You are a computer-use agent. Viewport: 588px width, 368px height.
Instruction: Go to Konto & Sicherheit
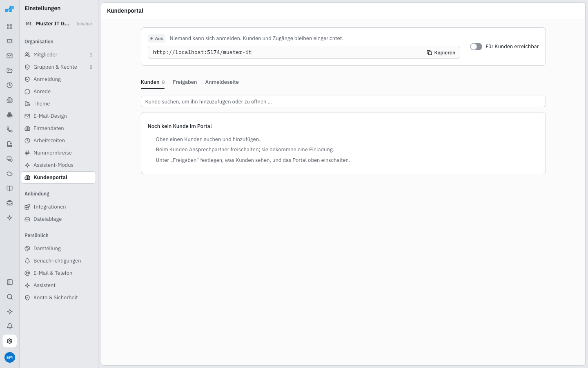click(x=58, y=298)
